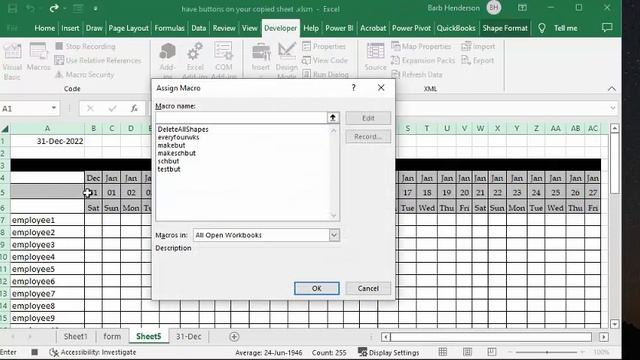This screenshot has width=640, height=360.
Task: Select testbut macro in list
Action: (169, 169)
